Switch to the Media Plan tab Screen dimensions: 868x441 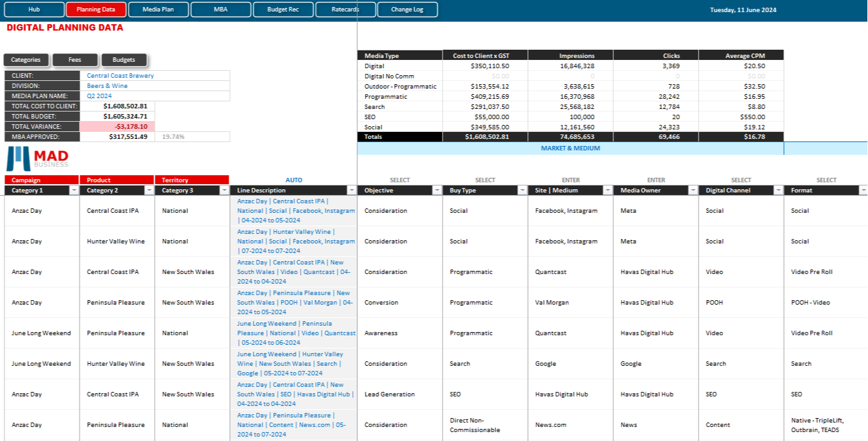click(x=159, y=10)
